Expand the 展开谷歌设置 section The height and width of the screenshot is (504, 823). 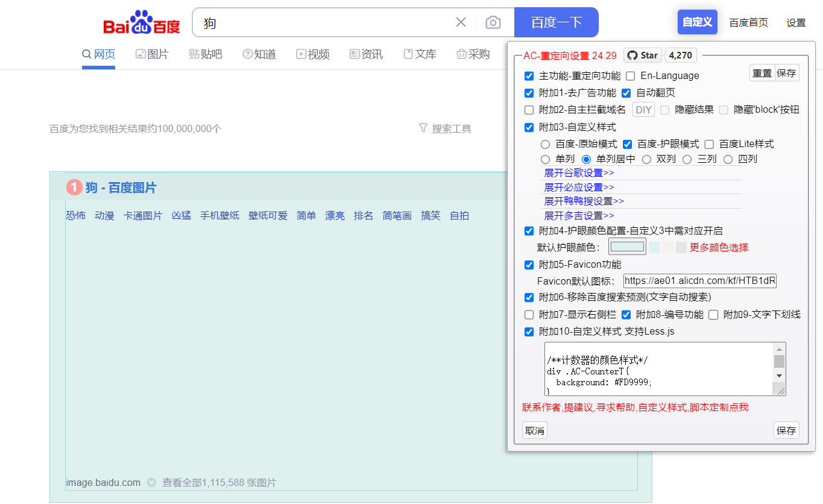579,172
